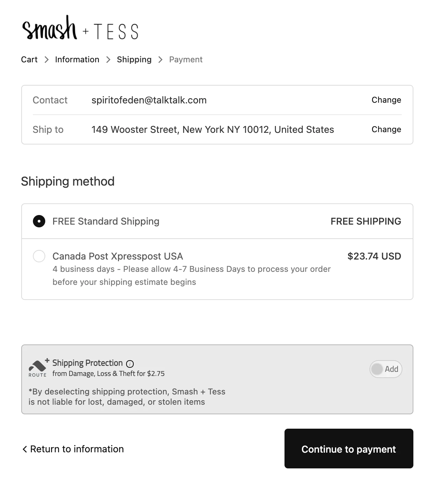Open the Shipping Protection info icon
The width and height of the screenshot is (436, 504).
coord(130,364)
